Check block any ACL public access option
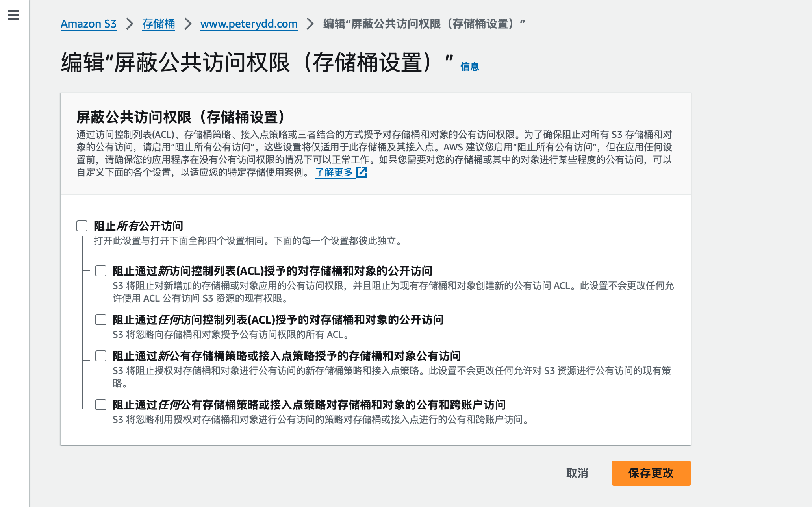This screenshot has width=812, height=507. click(x=101, y=320)
